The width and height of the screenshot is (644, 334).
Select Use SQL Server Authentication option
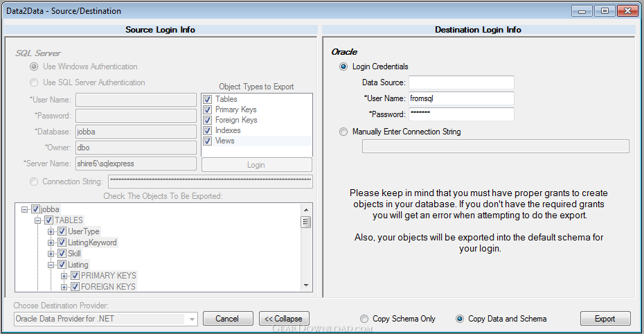[34, 82]
